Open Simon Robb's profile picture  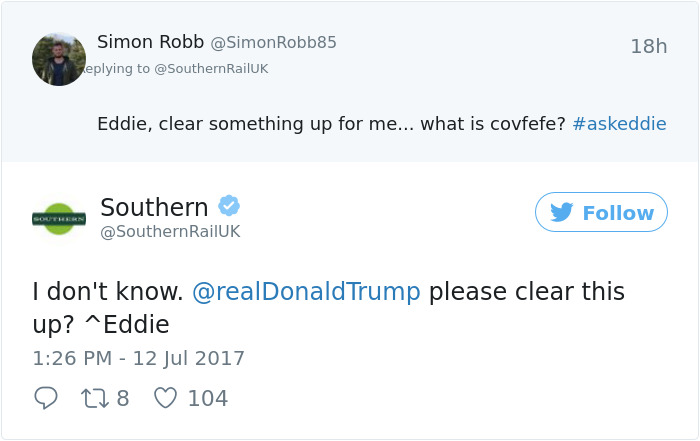tap(59, 59)
